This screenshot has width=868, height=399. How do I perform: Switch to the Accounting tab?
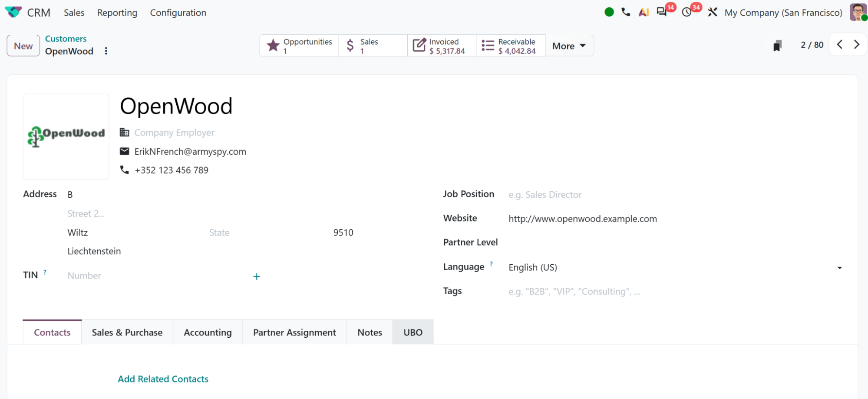tap(208, 332)
